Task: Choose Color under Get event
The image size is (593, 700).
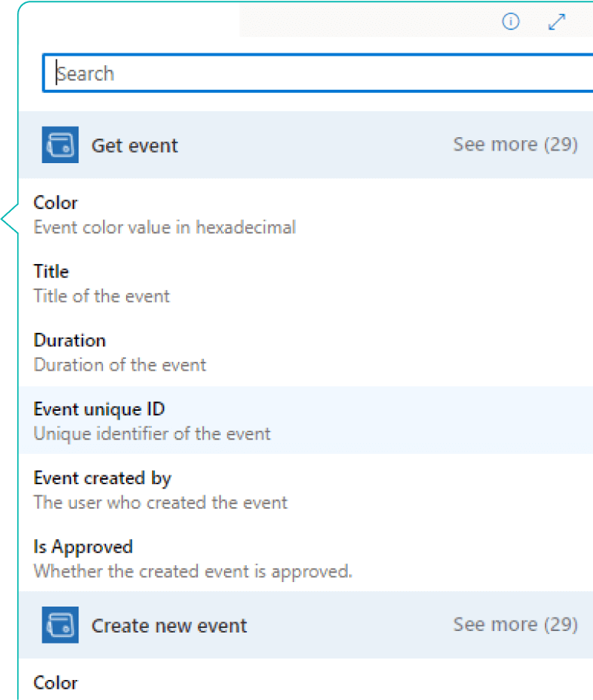Action: (306, 215)
